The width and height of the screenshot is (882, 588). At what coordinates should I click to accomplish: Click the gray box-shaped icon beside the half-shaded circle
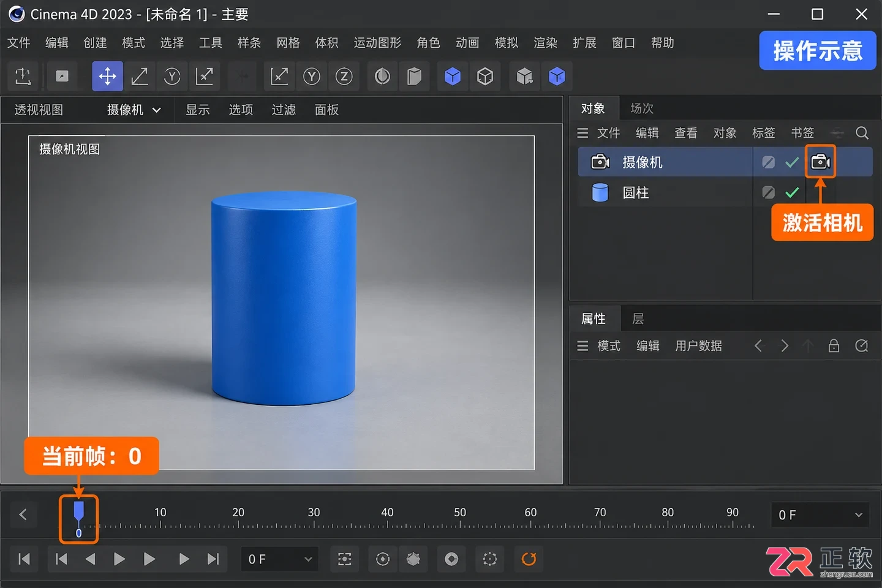tap(415, 77)
